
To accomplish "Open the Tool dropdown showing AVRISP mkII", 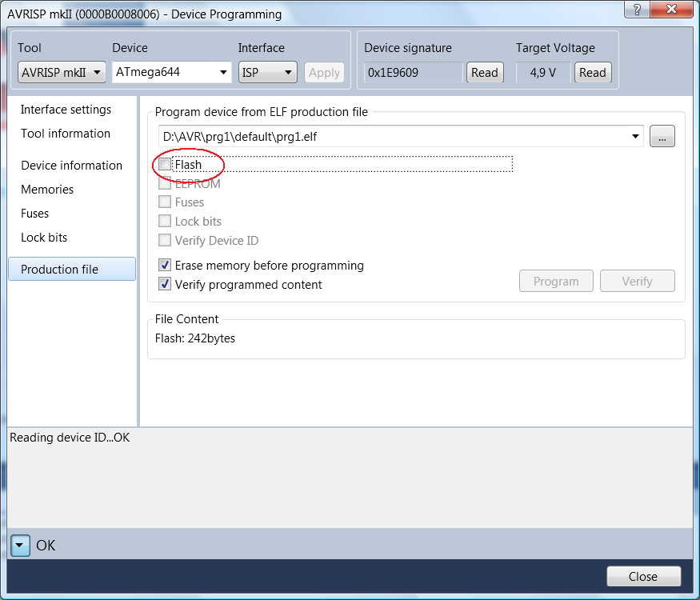I will (x=62, y=72).
